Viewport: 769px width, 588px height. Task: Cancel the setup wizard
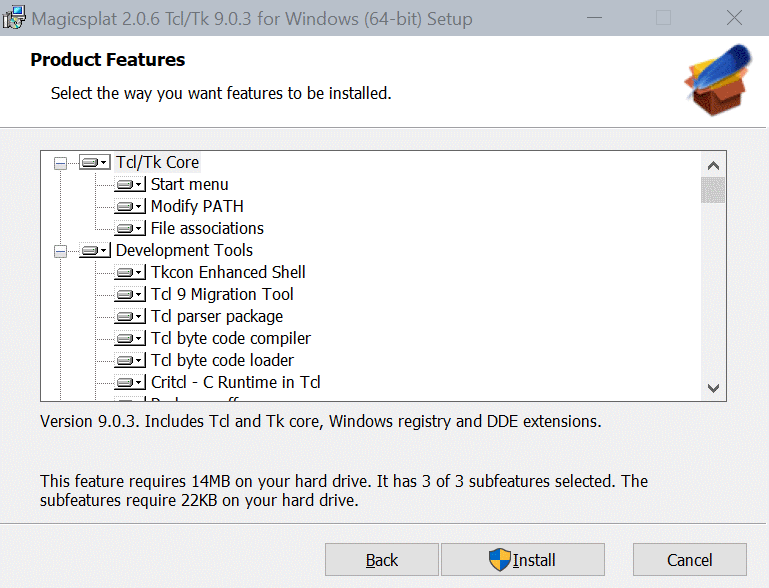point(690,560)
